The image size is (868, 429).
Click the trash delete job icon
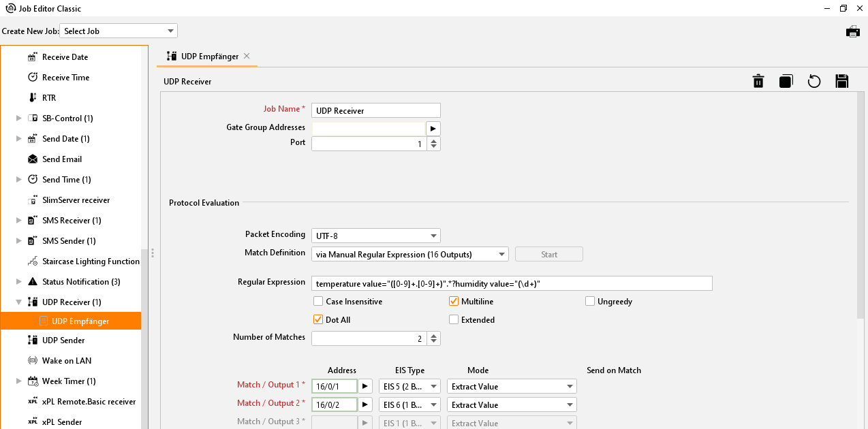tap(758, 82)
